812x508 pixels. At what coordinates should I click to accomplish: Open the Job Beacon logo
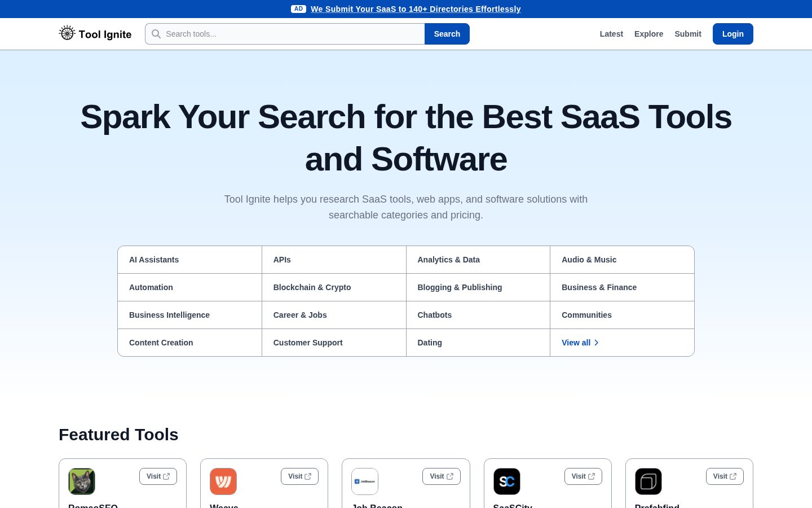pos(365,481)
